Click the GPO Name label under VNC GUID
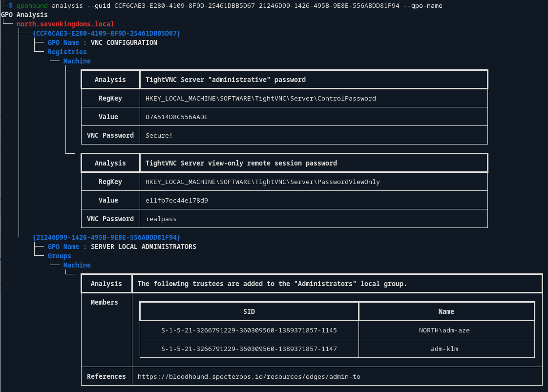This screenshot has height=392, width=548. tap(63, 42)
